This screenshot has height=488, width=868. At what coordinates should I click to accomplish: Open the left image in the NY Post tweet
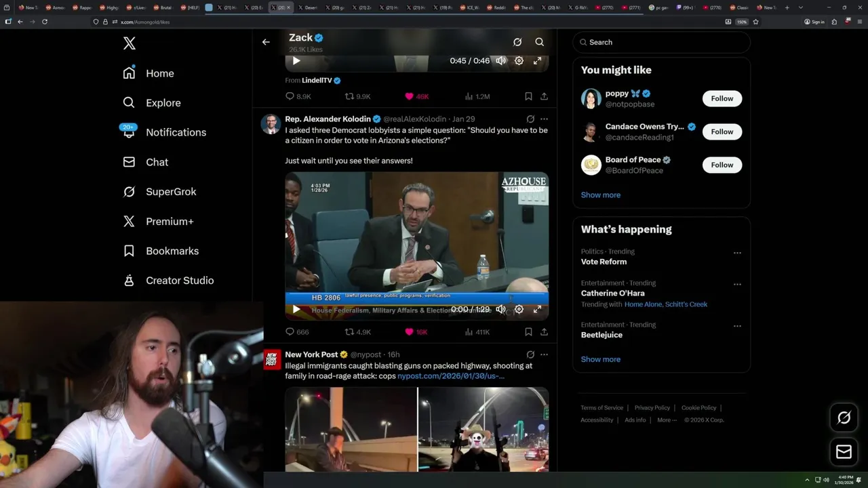351,429
